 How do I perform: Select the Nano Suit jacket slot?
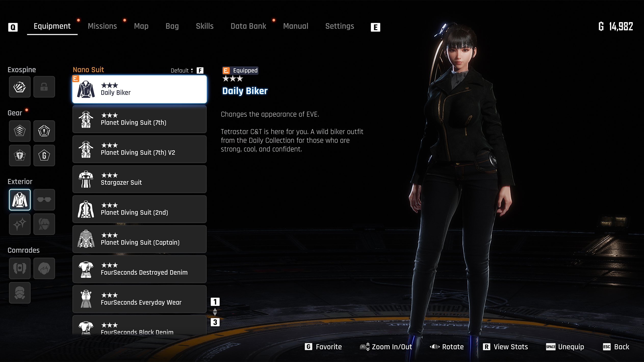[x=20, y=199]
